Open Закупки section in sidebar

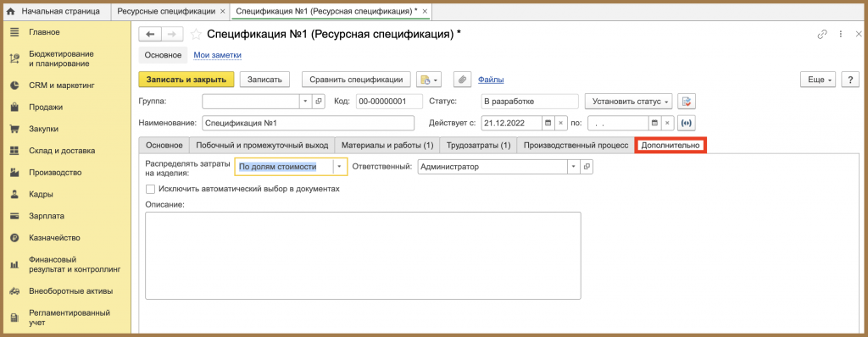[x=44, y=129]
